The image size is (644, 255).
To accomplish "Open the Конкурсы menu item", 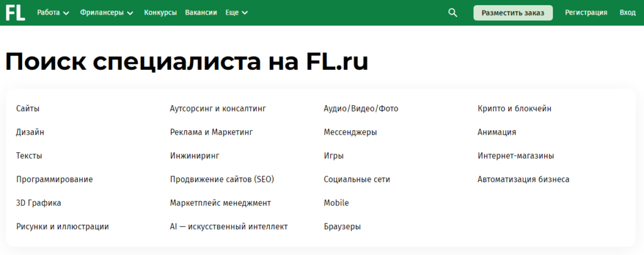I will [x=160, y=13].
